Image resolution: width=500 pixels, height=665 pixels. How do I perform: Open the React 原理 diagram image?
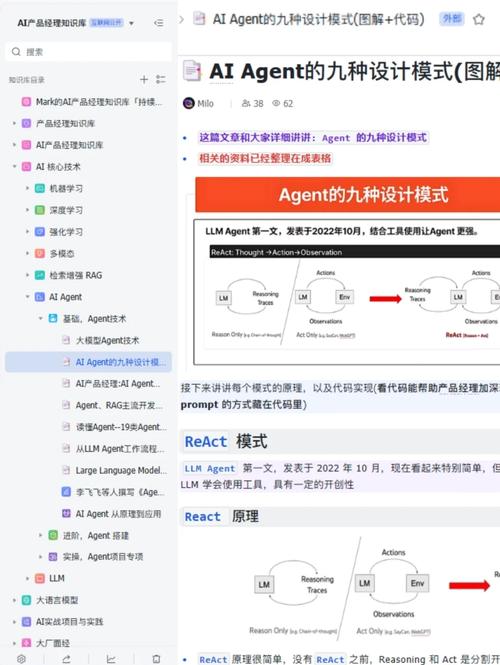(x=373, y=587)
